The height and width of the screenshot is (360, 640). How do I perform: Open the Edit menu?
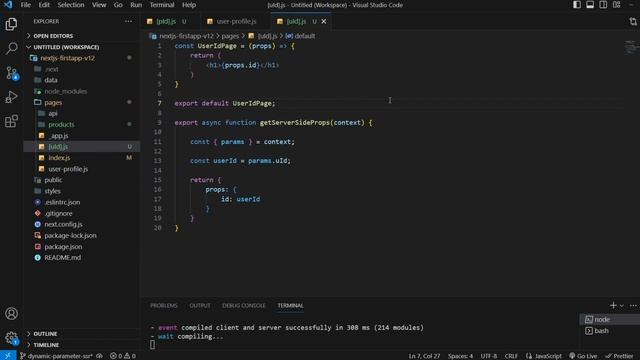[x=44, y=5]
